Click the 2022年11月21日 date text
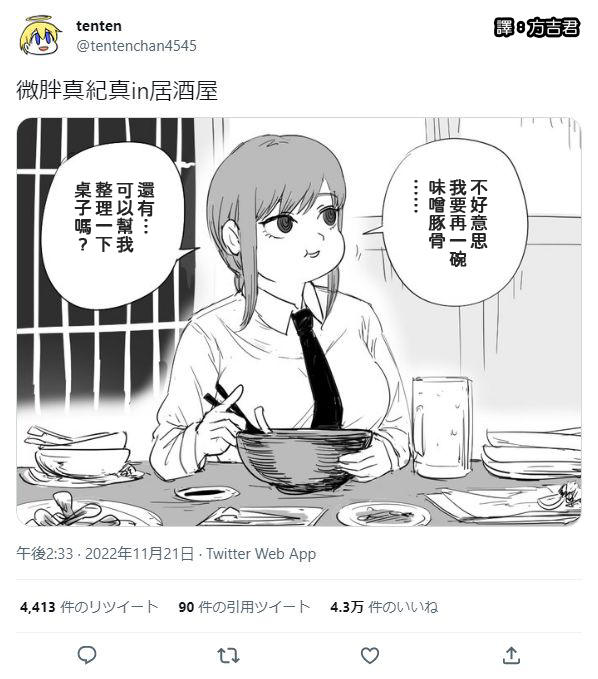The height and width of the screenshot is (679, 598). point(139,553)
